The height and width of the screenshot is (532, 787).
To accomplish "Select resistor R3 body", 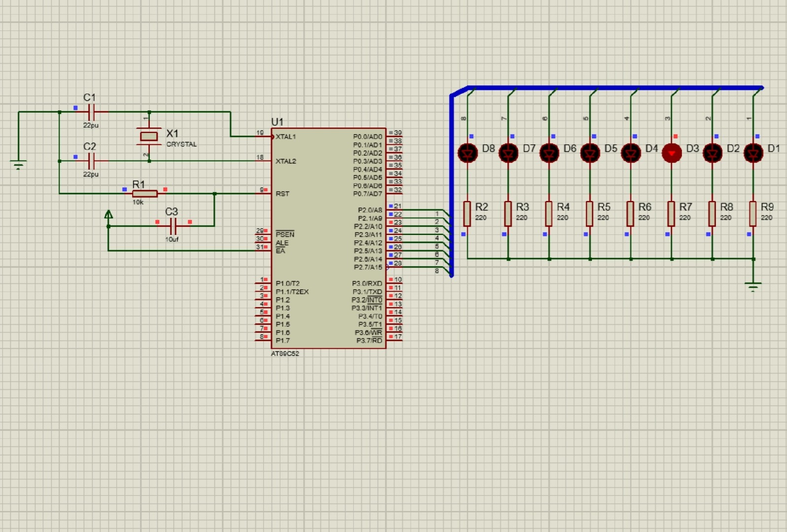I will click(508, 213).
